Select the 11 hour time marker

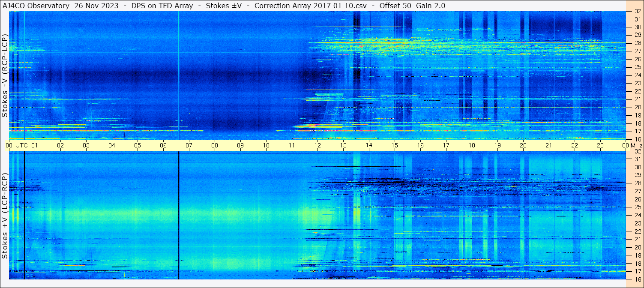(292, 145)
